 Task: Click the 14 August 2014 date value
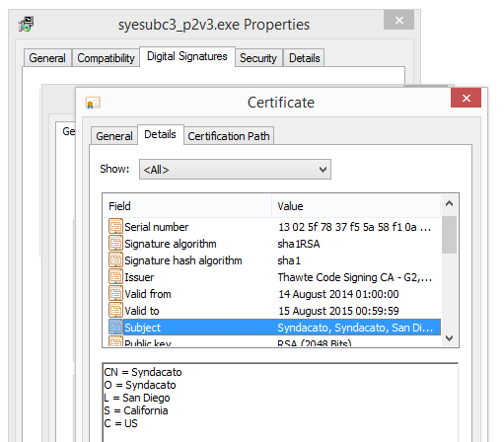click(x=338, y=294)
